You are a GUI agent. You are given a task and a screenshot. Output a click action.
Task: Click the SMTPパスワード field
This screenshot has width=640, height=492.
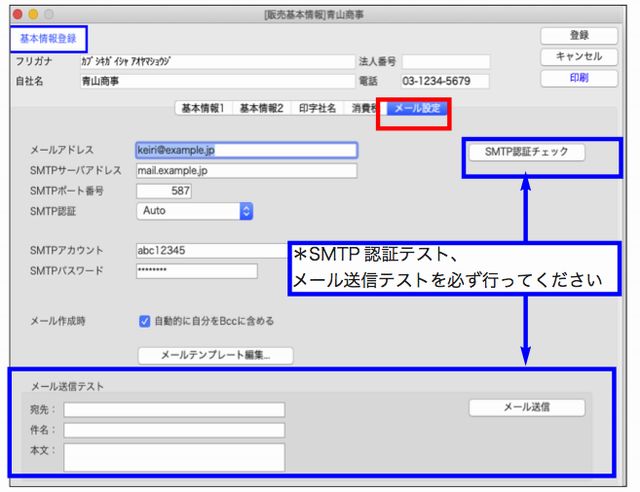point(196,270)
